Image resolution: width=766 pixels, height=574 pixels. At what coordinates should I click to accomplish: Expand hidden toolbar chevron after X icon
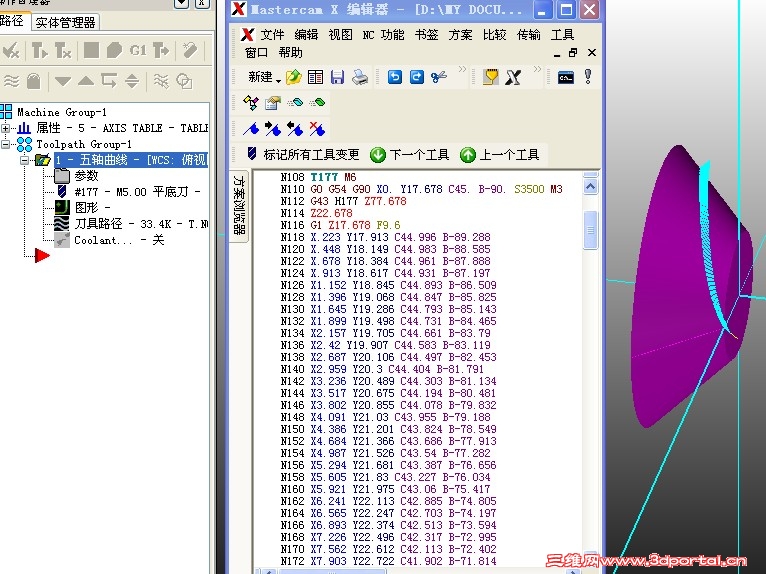537,69
